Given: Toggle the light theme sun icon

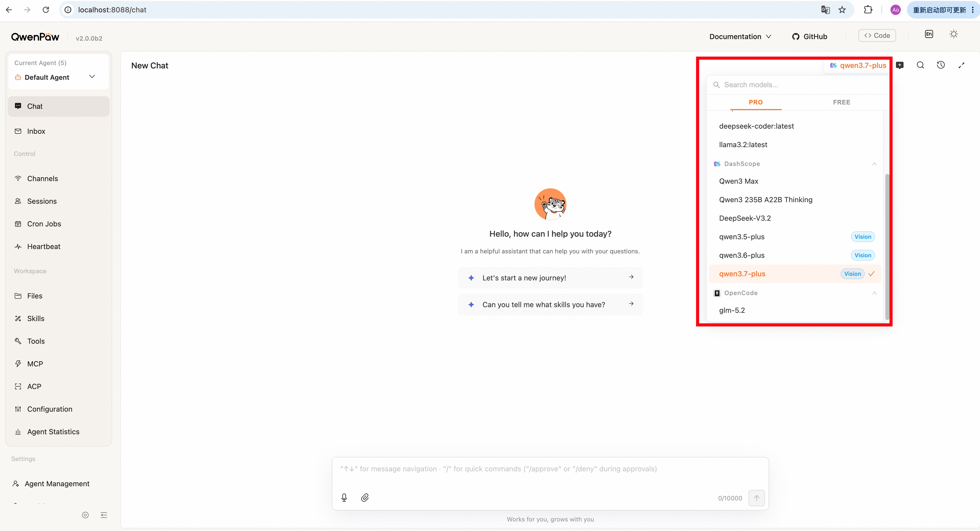Looking at the screenshot, I should coord(954,34).
